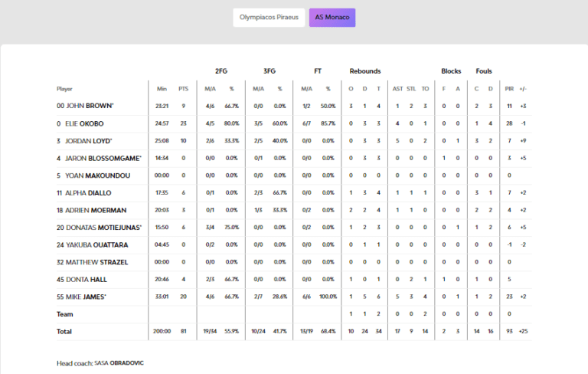The height and width of the screenshot is (374, 588).
Task: Open John Brown's player profile
Action: click(89, 106)
